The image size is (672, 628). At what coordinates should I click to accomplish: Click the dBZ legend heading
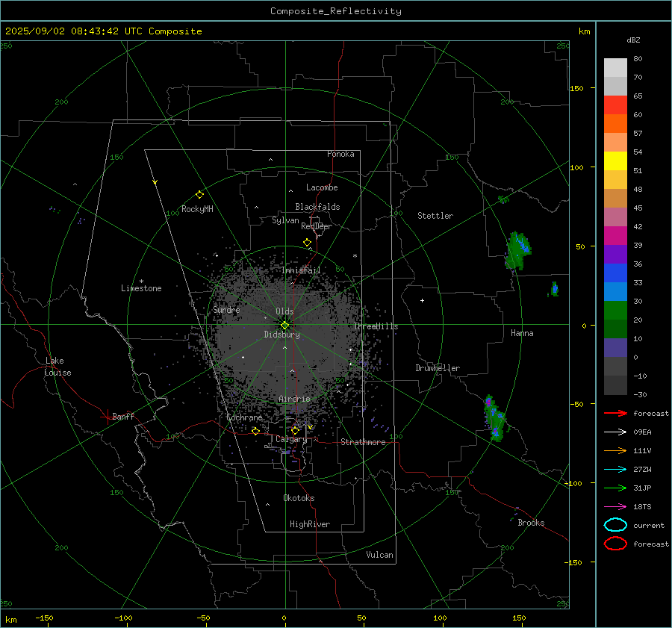pyautogui.click(x=633, y=40)
